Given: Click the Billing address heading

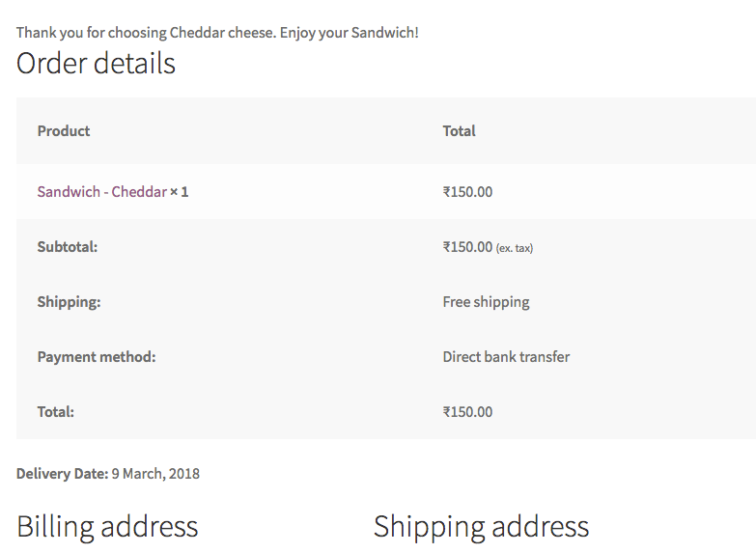Looking at the screenshot, I should coord(107,527).
